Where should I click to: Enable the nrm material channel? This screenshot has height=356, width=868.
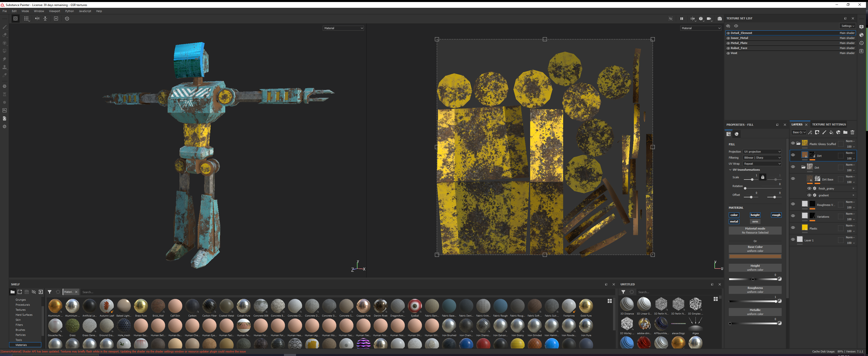point(755,222)
